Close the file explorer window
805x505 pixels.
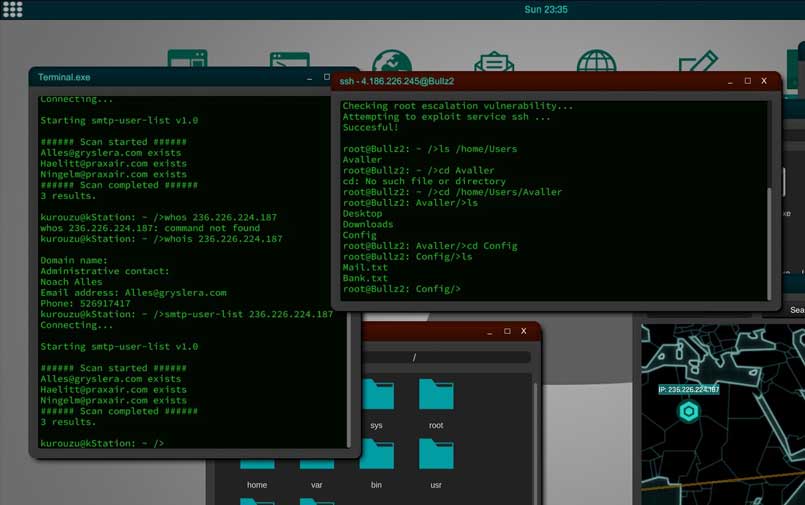coord(524,331)
